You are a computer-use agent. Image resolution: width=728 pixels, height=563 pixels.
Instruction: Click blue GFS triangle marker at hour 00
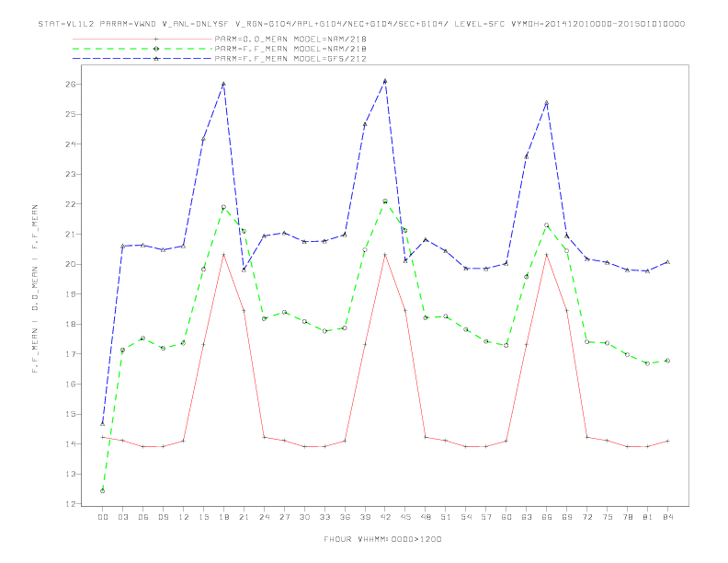pyautogui.click(x=103, y=424)
